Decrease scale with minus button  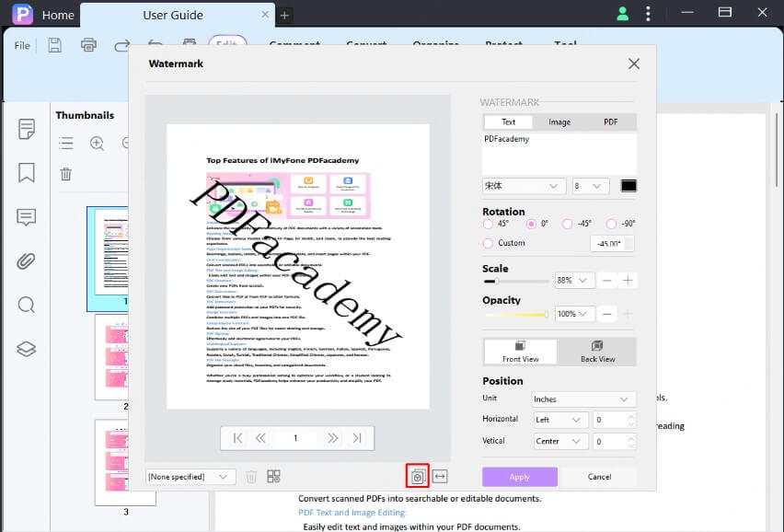point(606,281)
